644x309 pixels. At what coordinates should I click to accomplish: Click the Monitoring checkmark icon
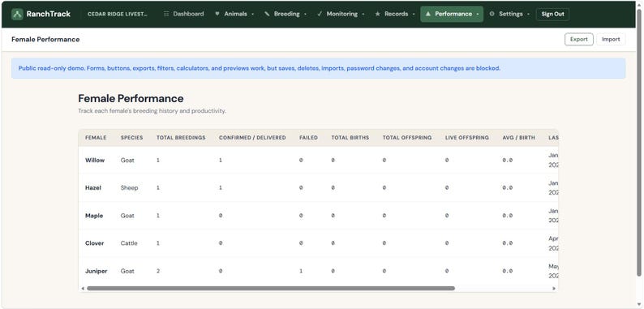pyautogui.click(x=320, y=14)
